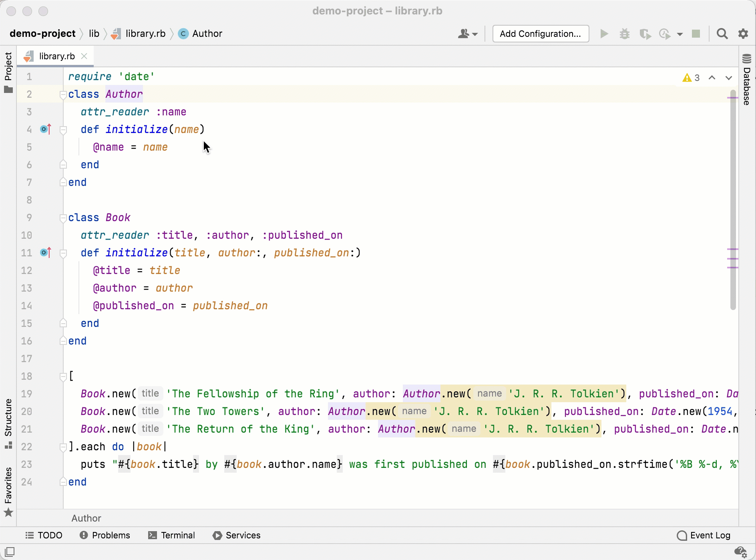Viewport: 756px width, 560px height.
Task: Click Add Configuration button
Action: click(540, 34)
